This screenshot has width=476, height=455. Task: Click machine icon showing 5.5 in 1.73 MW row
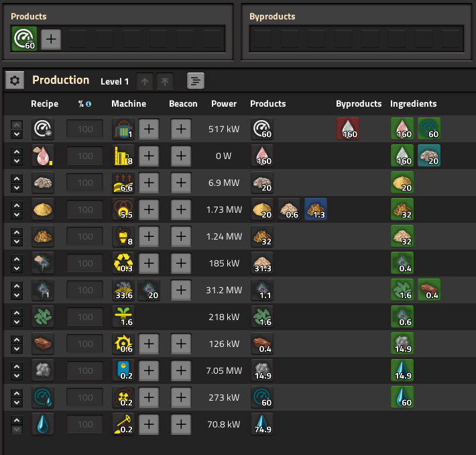pyautogui.click(x=123, y=209)
